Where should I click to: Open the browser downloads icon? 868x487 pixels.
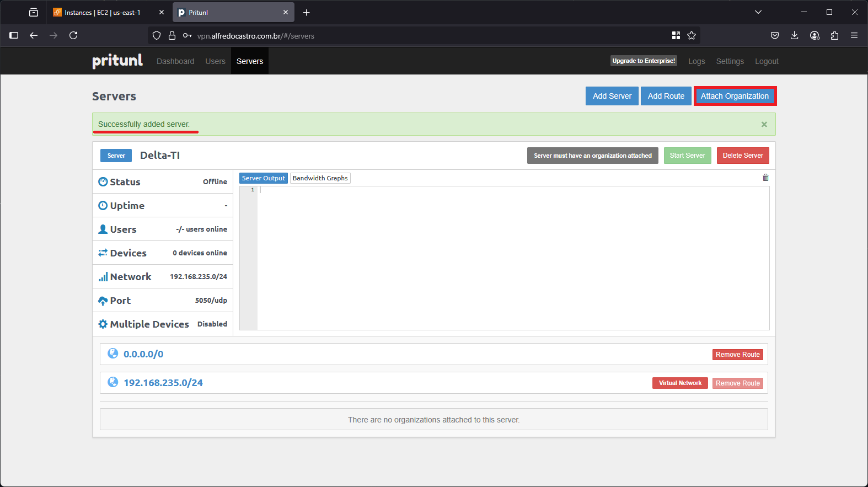[795, 35]
